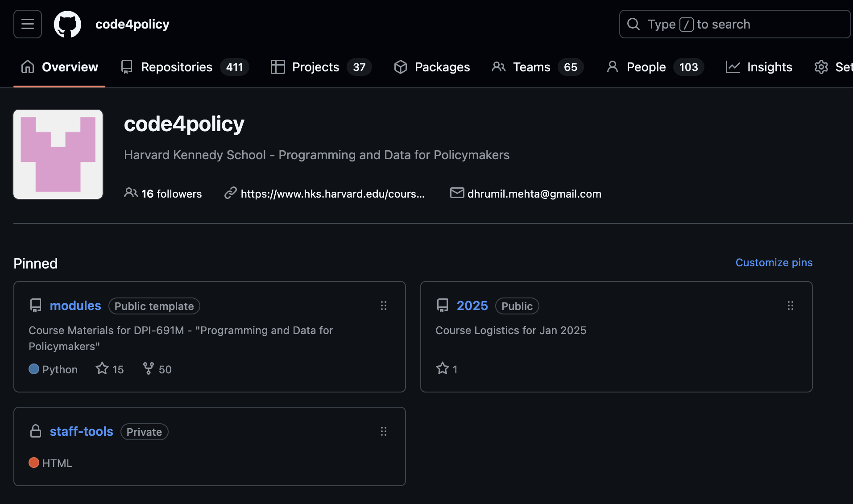Open the Projects tab
Viewport: 853px width, 504px height.
[x=321, y=67]
